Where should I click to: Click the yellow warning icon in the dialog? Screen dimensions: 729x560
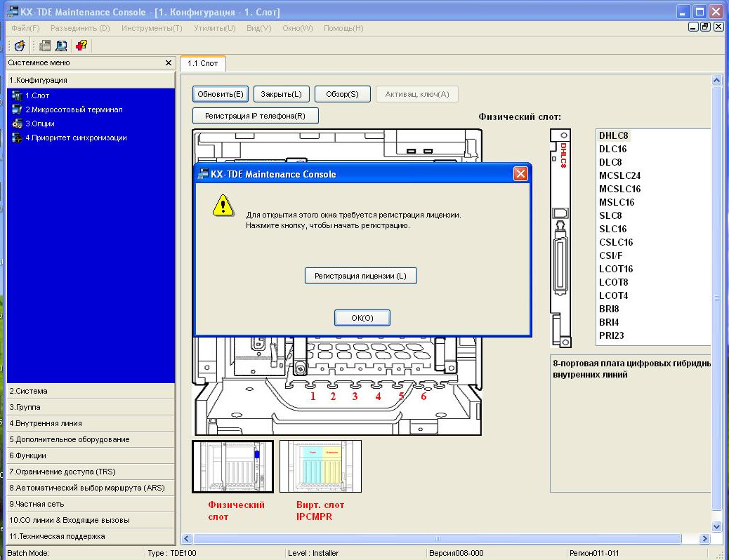tap(223, 206)
